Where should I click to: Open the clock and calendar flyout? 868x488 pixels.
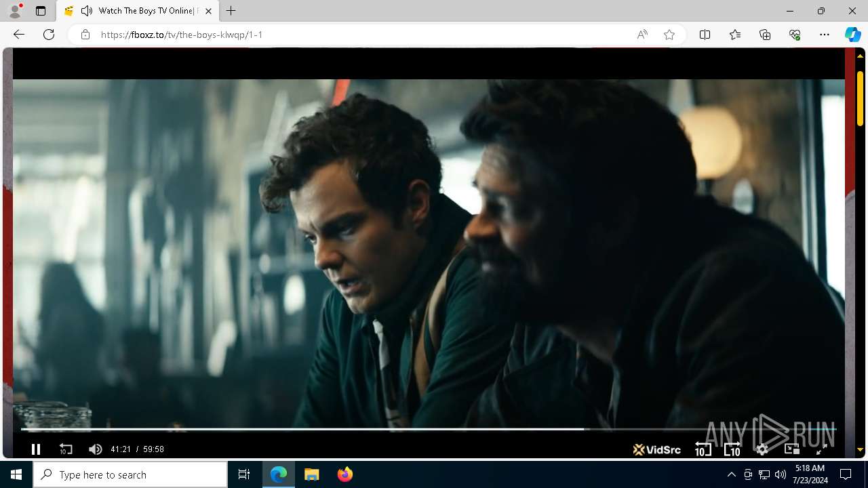click(809, 474)
